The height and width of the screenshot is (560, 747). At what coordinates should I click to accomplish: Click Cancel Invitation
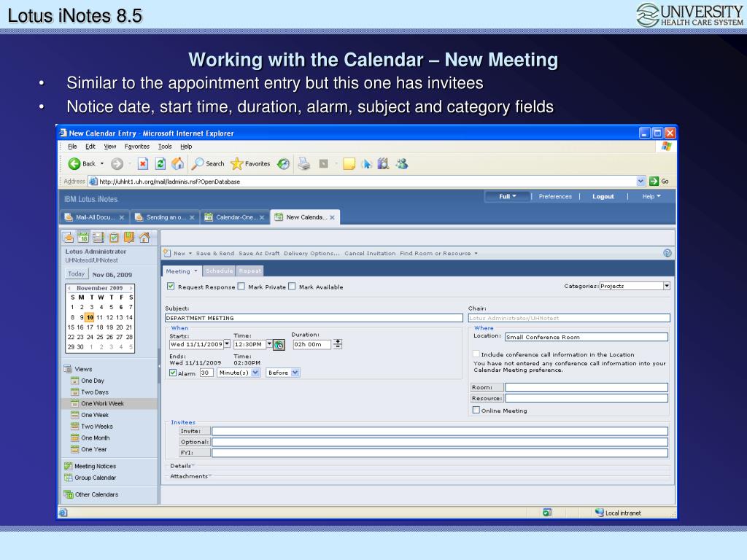[370, 253]
